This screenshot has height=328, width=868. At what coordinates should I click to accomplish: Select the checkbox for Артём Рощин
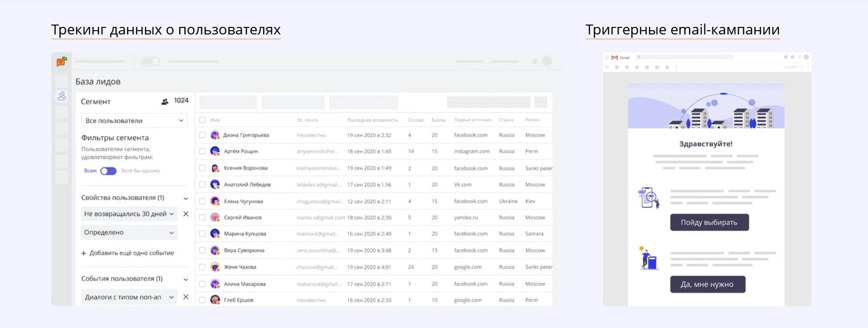point(202,151)
